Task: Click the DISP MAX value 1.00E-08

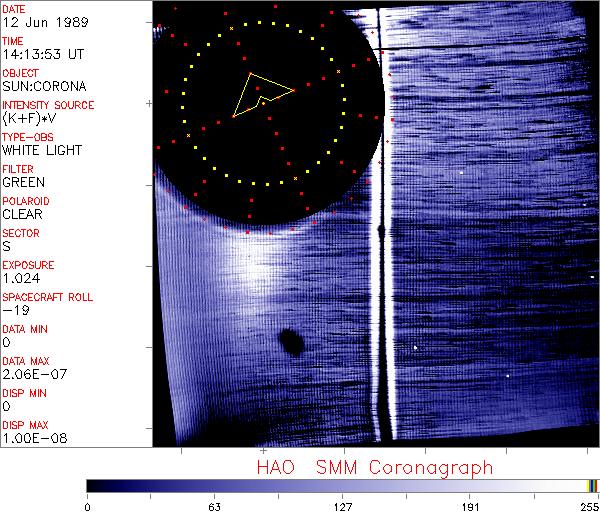Action: tap(32, 438)
